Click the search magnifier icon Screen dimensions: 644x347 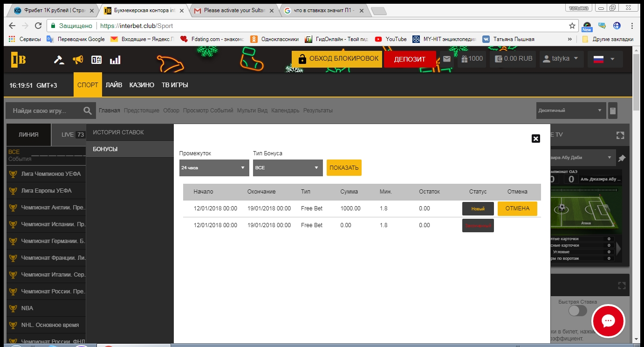tap(87, 111)
